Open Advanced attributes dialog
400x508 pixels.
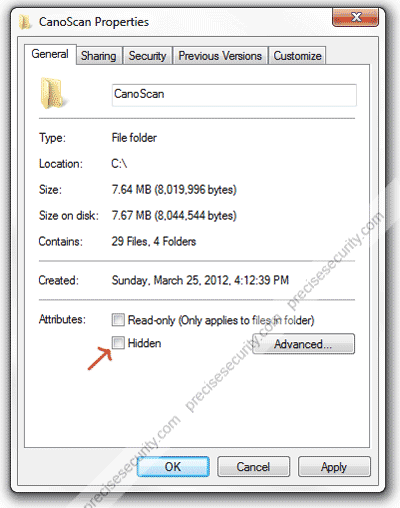[303, 344]
